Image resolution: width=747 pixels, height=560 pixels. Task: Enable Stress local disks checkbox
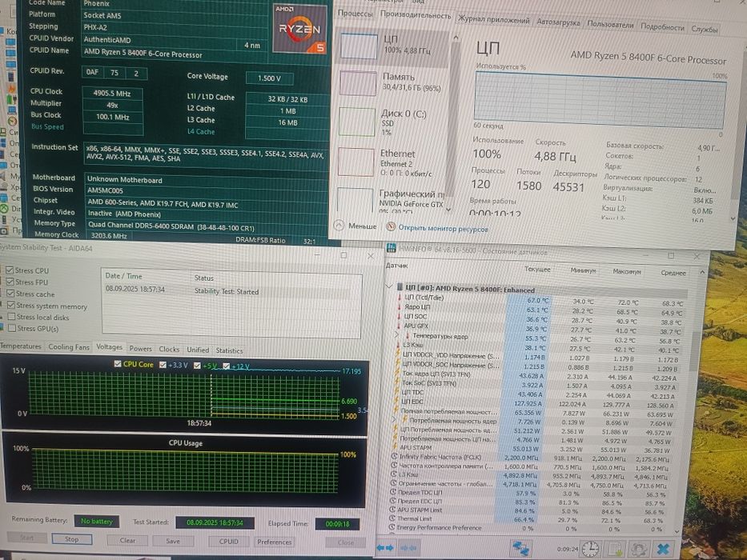click(x=11, y=316)
